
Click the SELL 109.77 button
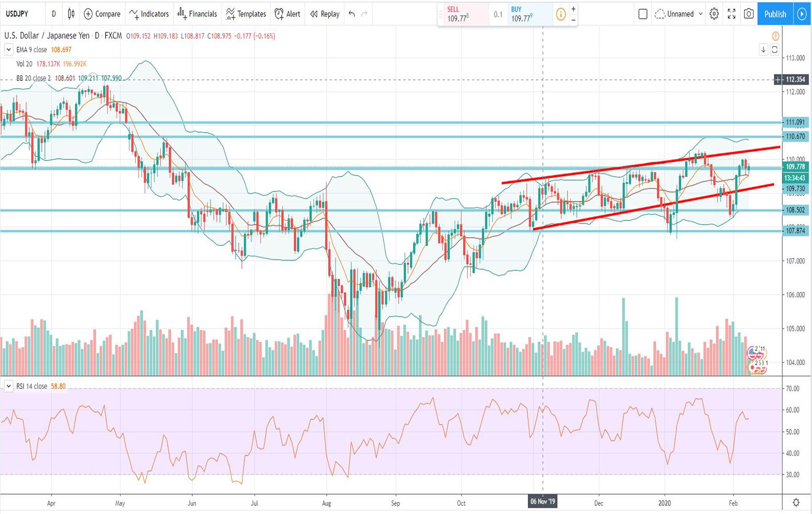click(463, 14)
